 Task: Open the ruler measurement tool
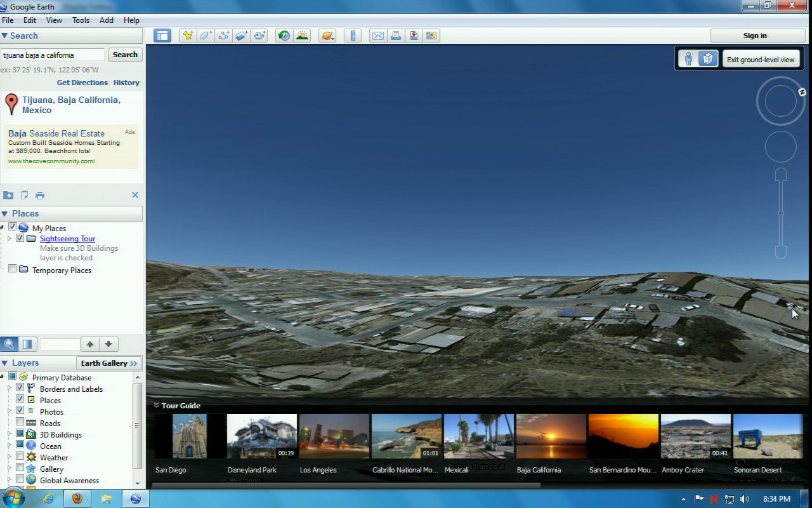coord(353,36)
